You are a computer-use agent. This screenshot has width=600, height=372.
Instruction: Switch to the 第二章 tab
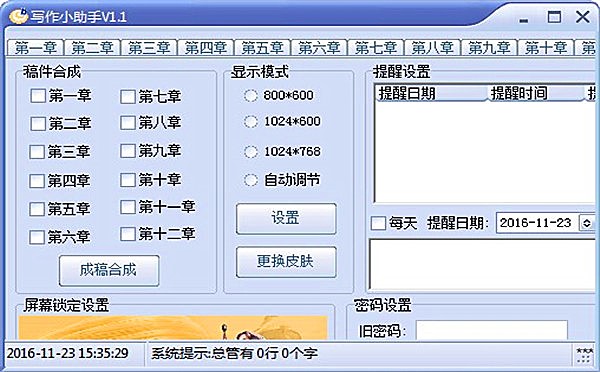pos(92,48)
